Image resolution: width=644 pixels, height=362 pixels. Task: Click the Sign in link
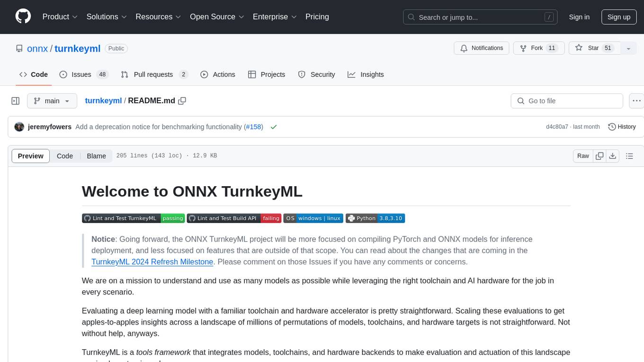click(579, 17)
